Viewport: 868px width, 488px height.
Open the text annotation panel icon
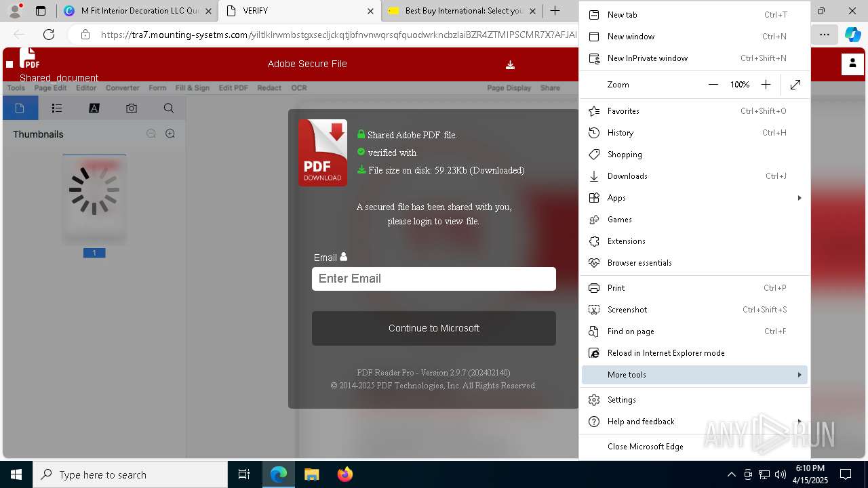[x=94, y=108]
